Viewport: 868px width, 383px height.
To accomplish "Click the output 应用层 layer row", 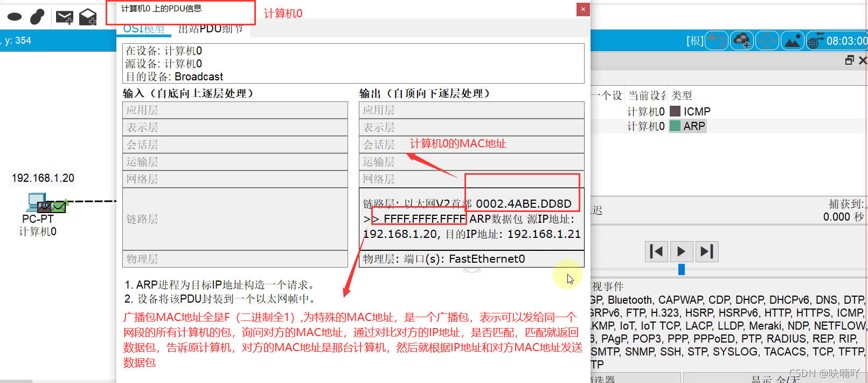I will pyautogui.click(x=471, y=110).
